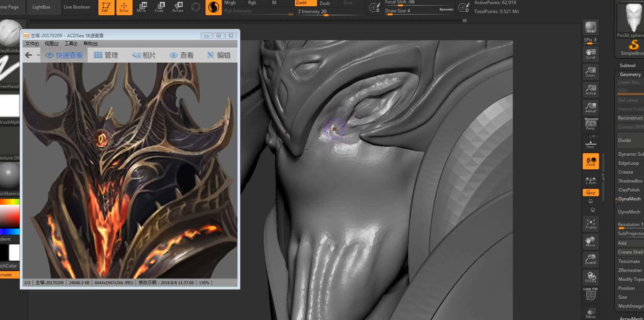The image size is (644, 320).
Task: Toggle Transp transparency mode
Action: click(x=590, y=313)
